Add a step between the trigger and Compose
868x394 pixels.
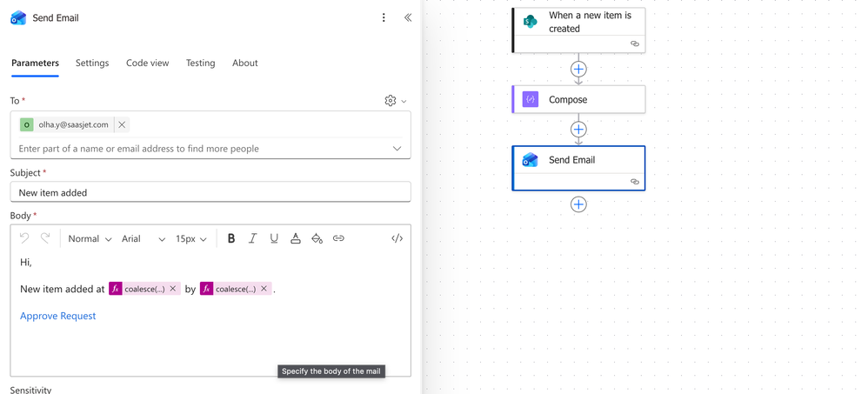[578, 70]
